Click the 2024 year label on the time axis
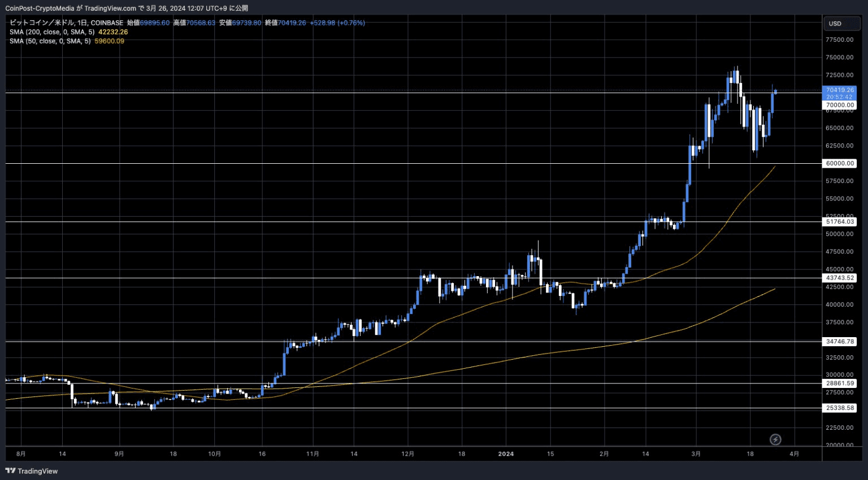This screenshot has width=868, height=480. point(506,454)
